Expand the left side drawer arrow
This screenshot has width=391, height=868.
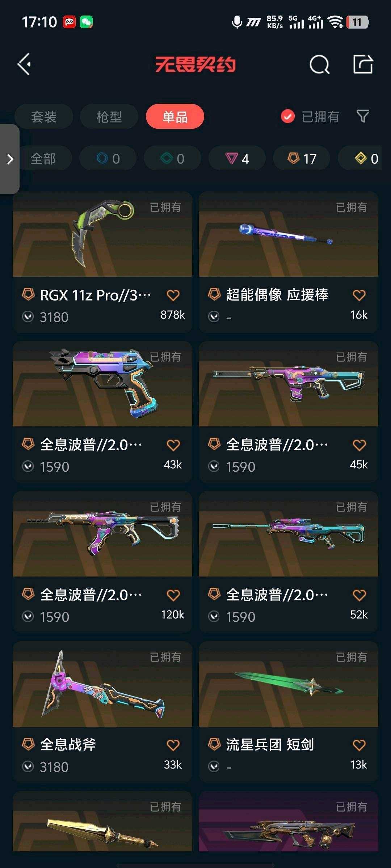(10, 159)
